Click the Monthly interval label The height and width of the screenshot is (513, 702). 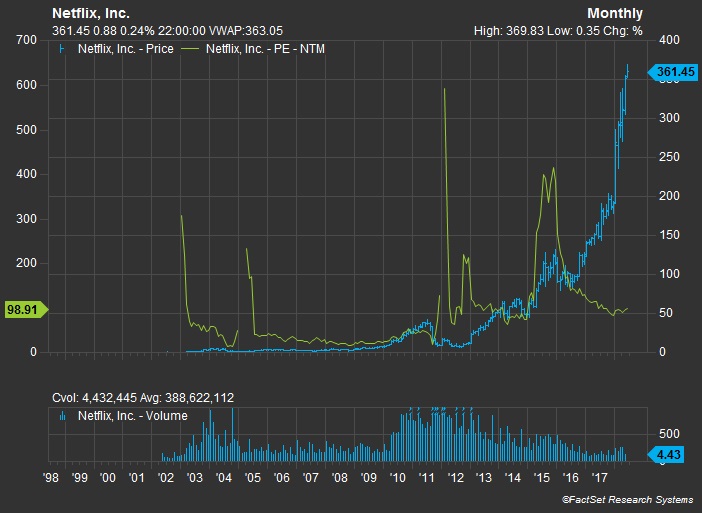615,13
